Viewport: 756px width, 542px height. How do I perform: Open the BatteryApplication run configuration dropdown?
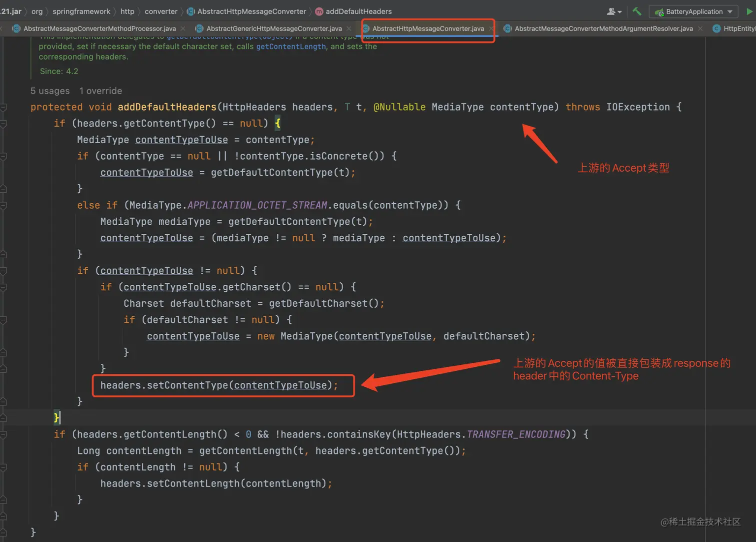(693, 12)
